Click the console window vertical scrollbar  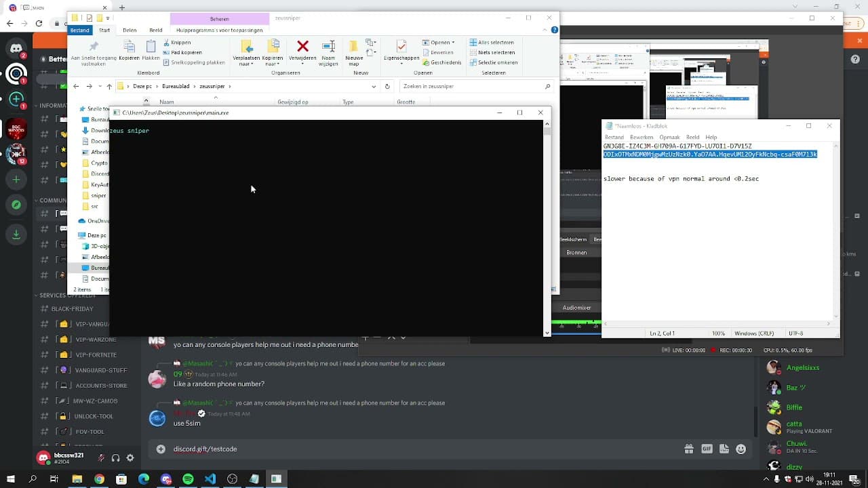[x=547, y=228]
